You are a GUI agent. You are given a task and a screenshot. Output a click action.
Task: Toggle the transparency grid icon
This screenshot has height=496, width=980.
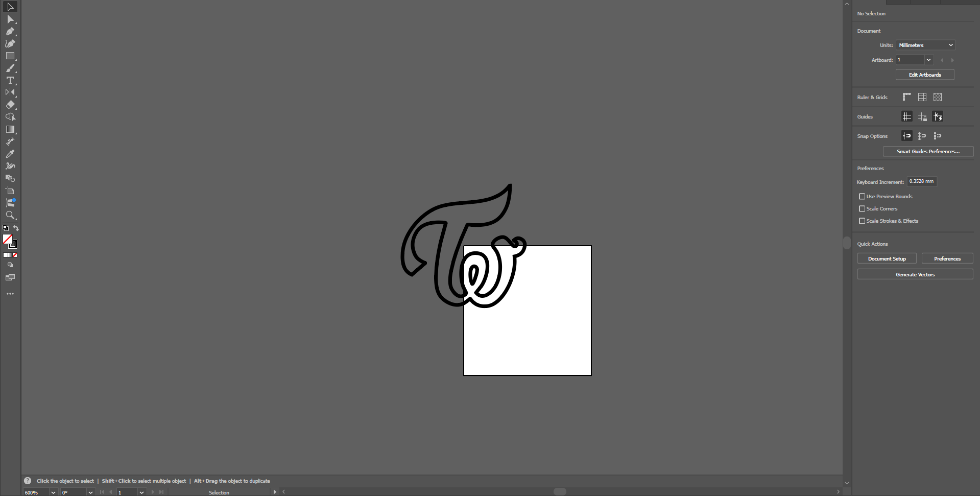click(x=938, y=97)
